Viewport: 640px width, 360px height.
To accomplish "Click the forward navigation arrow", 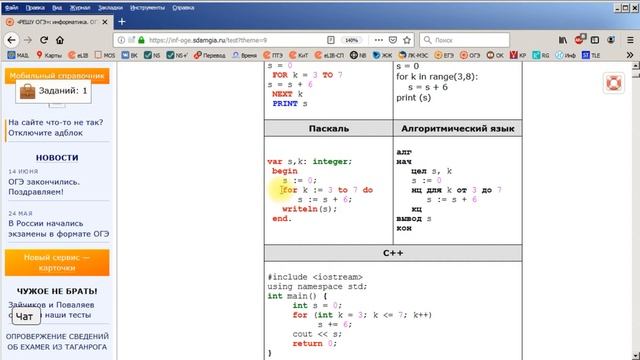I will (x=28, y=40).
